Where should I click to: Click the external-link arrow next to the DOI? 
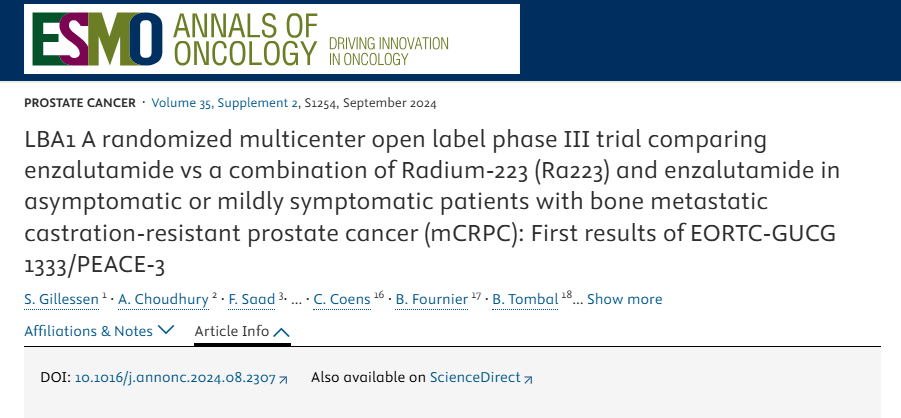283,379
